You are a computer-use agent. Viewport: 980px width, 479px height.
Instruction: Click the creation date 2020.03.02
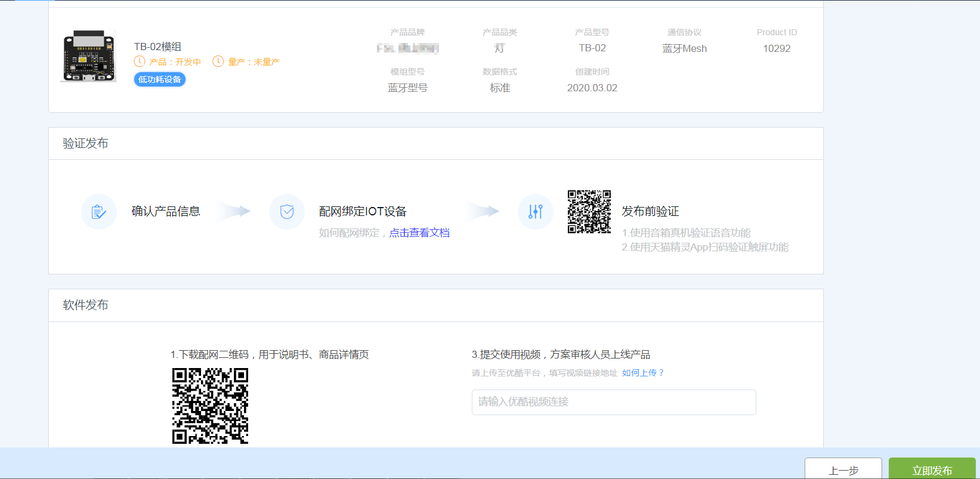click(x=592, y=88)
